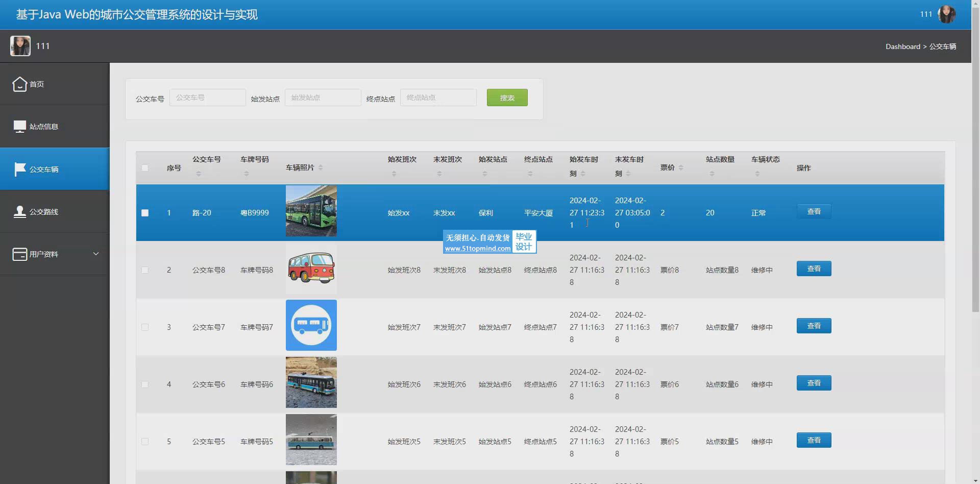Open the 公交路线 menu item

pos(44,212)
